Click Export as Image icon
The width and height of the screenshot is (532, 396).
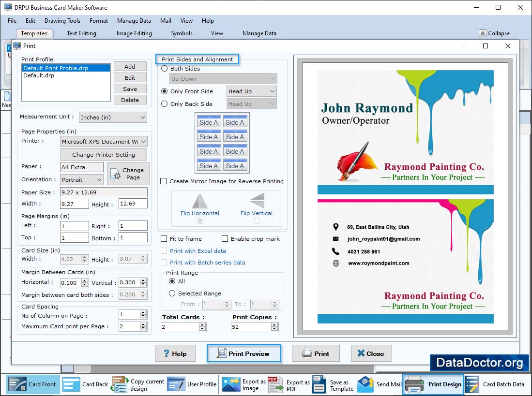pos(231,384)
